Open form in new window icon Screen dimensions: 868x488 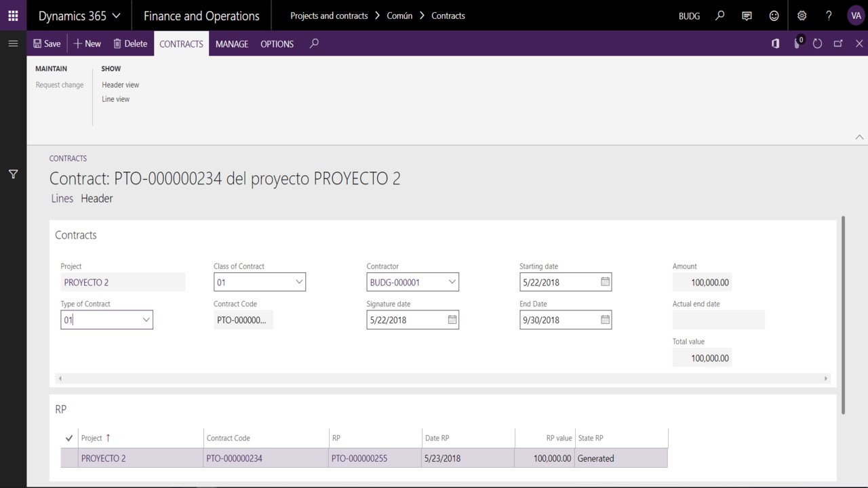[838, 43]
